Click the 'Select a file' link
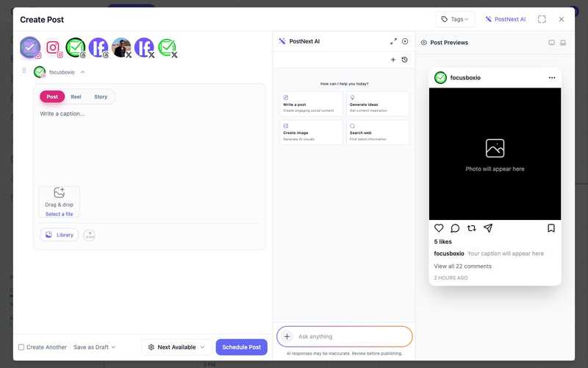588x368 pixels. click(x=60, y=214)
